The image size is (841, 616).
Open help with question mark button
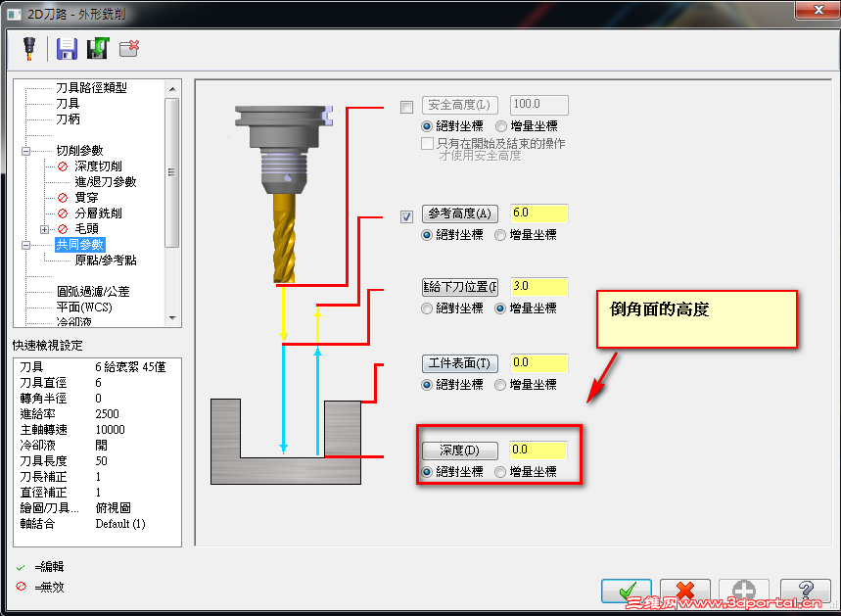pos(805,591)
